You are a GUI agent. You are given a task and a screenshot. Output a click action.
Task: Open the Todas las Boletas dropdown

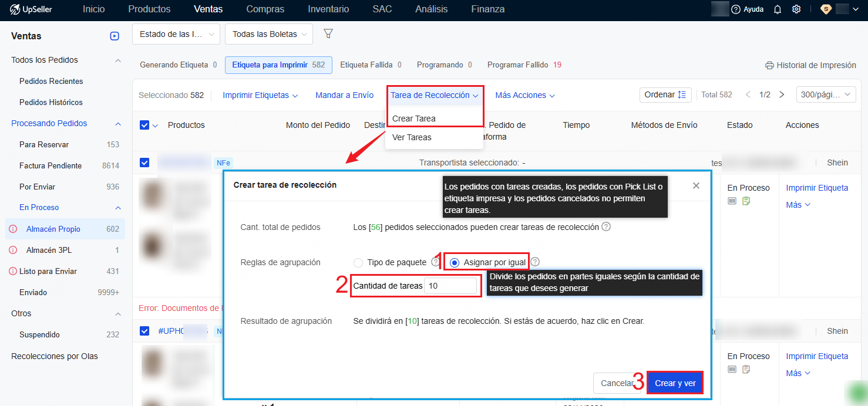click(x=268, y=34)
